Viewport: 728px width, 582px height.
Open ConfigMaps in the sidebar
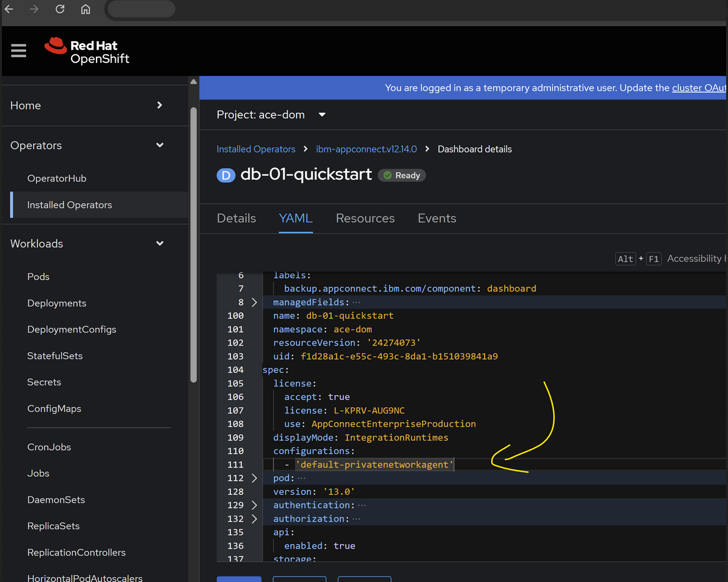pos(54,408)
